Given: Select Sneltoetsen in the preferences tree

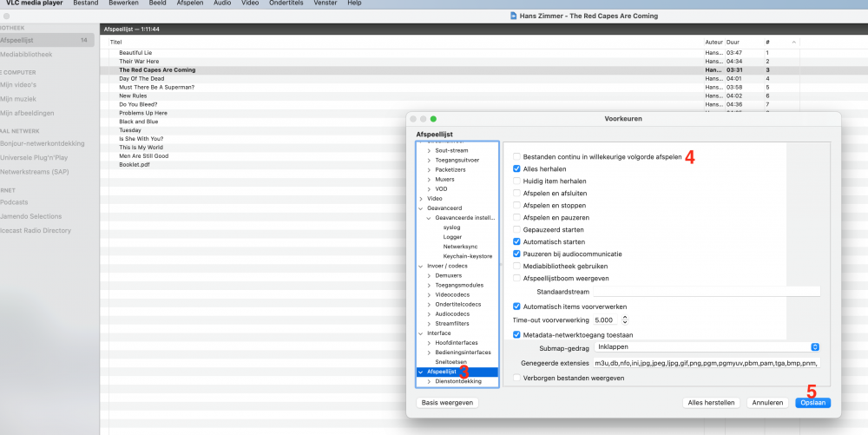Looking at the screenshot, I should pos(451,362).
